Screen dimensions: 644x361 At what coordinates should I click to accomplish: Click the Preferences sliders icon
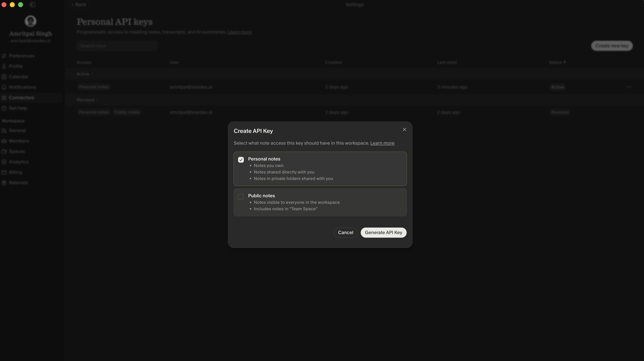pos(4,56)
